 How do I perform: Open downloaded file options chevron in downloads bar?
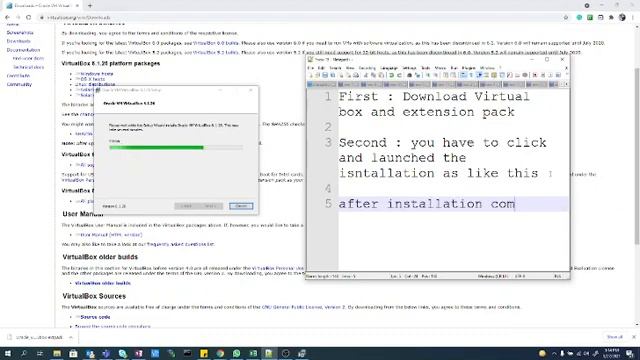coord(71,337)
